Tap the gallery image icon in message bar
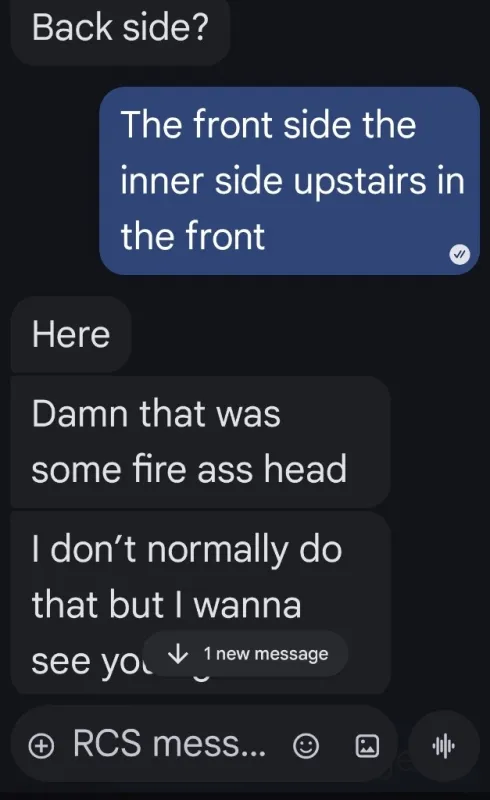Screen dimensions: 490x800 coord(367,746)
